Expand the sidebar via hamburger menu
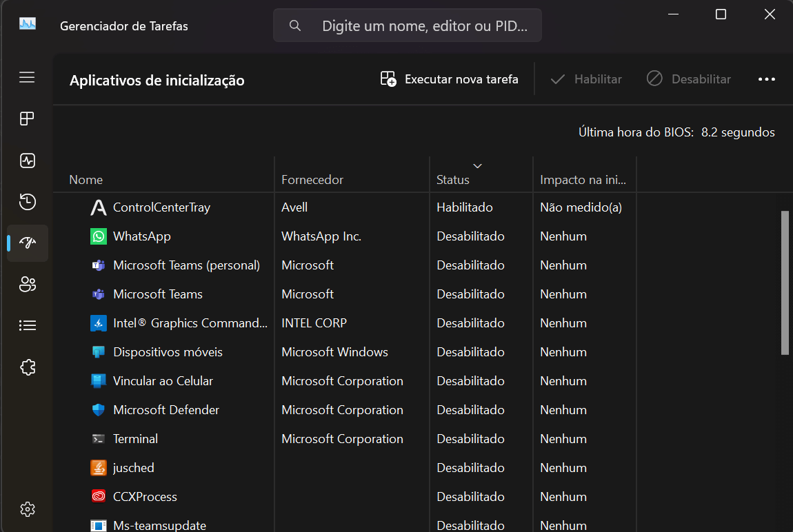Viewport: 793px width, 532px height. point(27,77)
